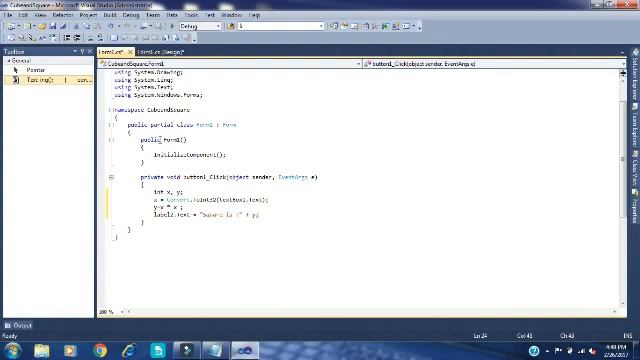Click the Increase Indent icon
This screenshot has height=360, width=640.
click(x=77, y=38)
